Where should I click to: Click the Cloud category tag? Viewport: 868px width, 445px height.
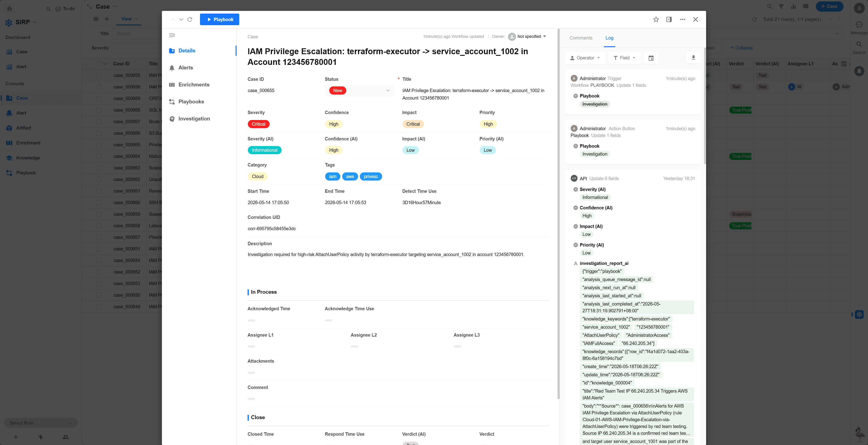[257, 177]
